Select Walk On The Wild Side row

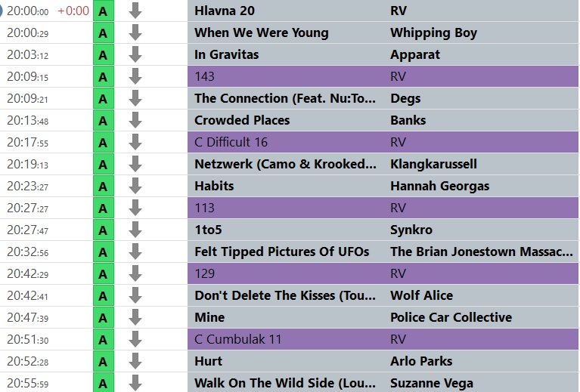[383, 383]
